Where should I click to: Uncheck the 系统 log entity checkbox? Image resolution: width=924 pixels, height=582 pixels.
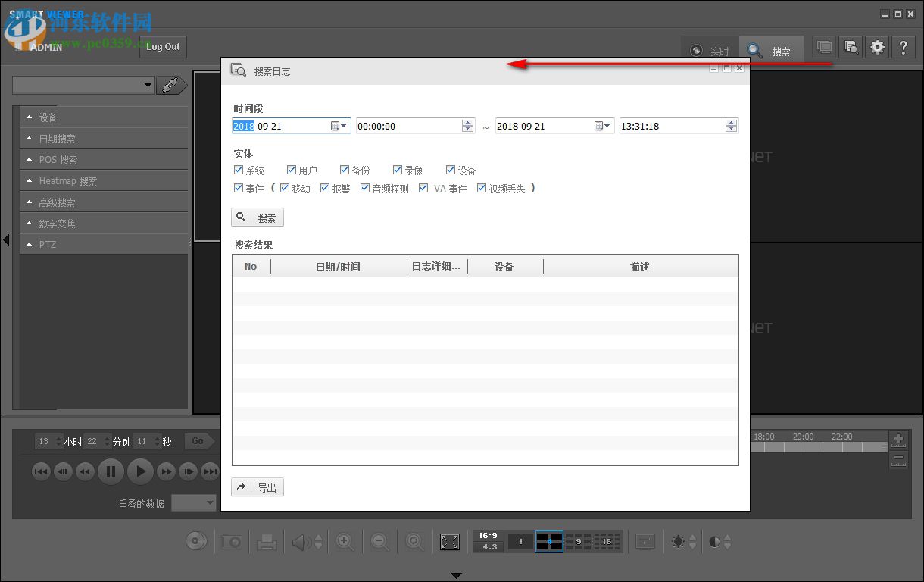coord(239,170)
